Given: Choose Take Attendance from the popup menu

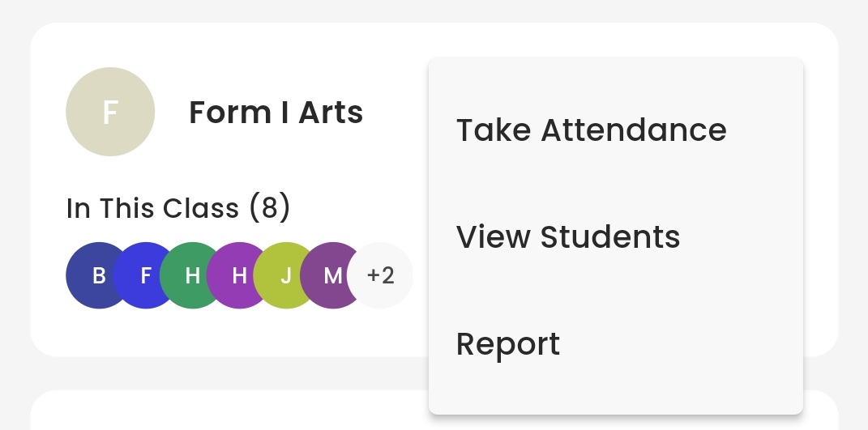Looking at the screenshot, I should click(591, 130).
